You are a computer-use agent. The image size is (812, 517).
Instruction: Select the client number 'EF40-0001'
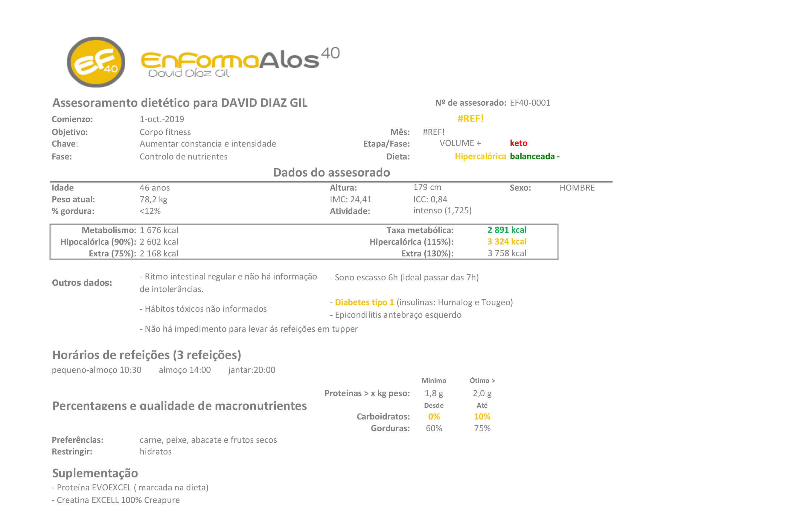pyautogui.click(x=530, y=103)
